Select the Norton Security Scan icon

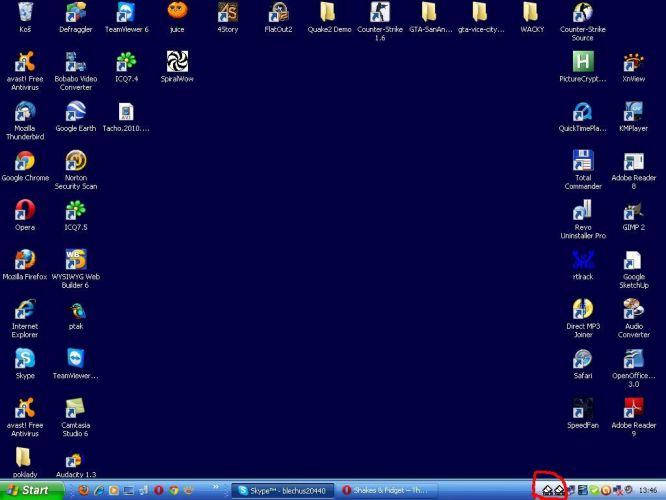click(76, 170)
